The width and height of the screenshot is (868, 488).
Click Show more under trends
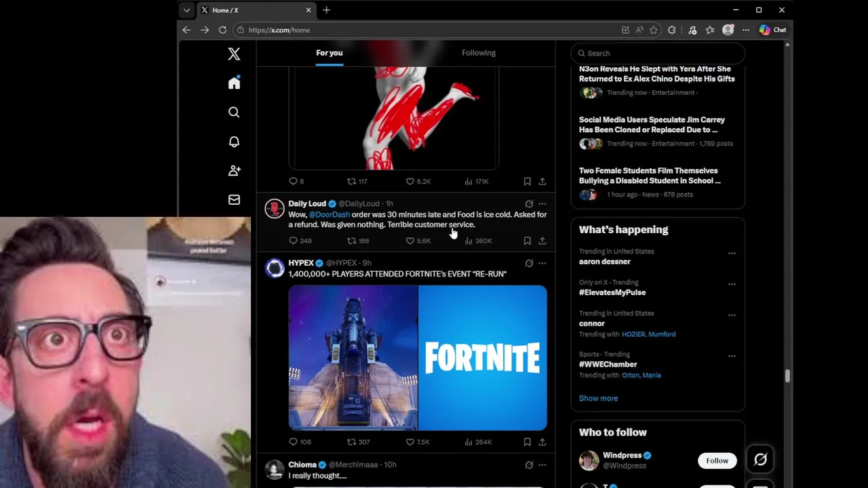(x=598, y=398)
